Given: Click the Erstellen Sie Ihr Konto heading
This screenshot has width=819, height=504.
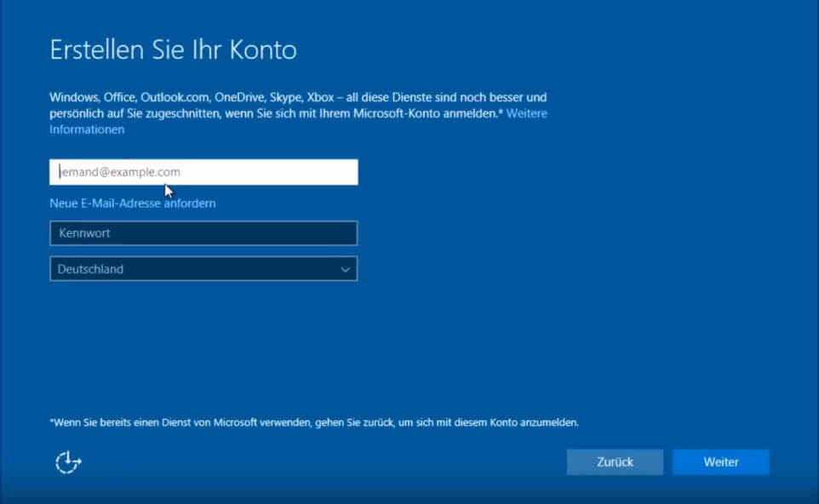Looking at the screenshot, I should [174, 50].
